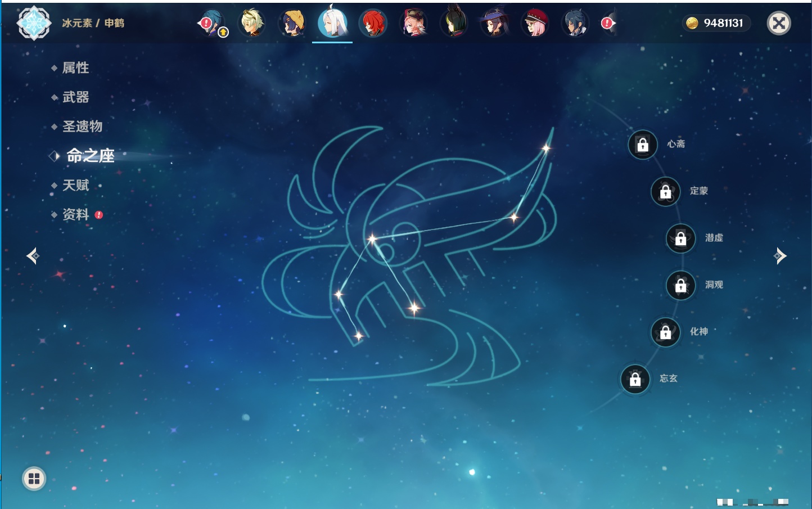Open the locked 心斋 constellation node
This screenshot has width=812, height=509.
tap(643, 145)
